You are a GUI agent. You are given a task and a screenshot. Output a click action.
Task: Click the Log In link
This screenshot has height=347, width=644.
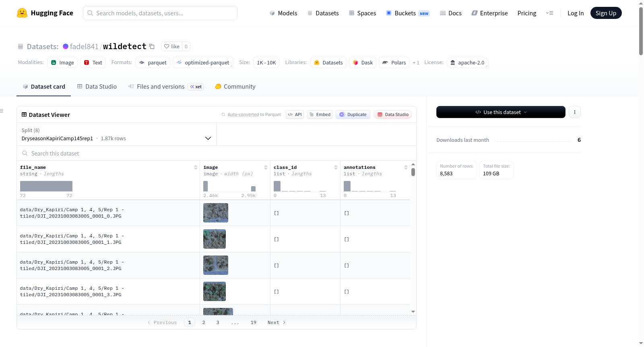(576, 13)
